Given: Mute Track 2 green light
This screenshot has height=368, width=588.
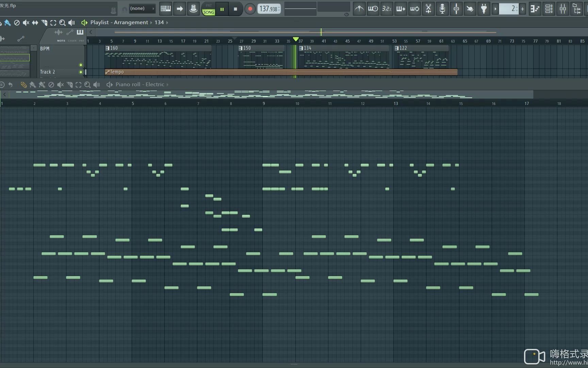Looking at the screenshot, I should coord(81,72).
